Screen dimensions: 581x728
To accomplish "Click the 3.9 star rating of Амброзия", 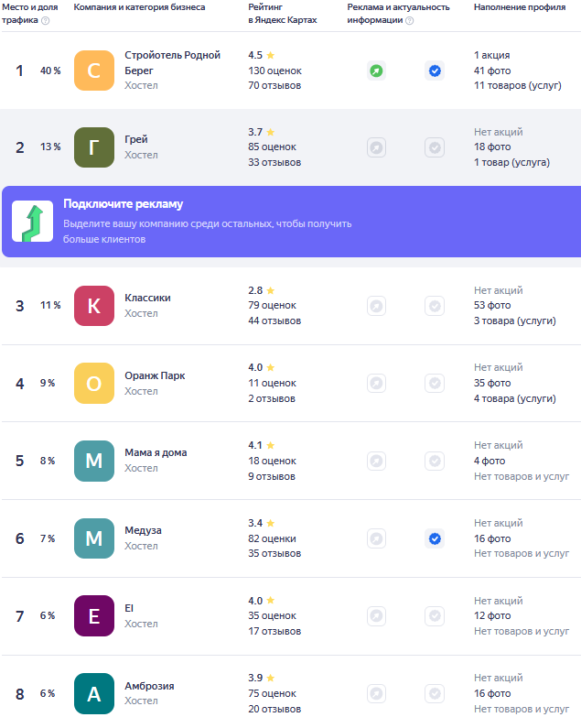I will [262, 678].
